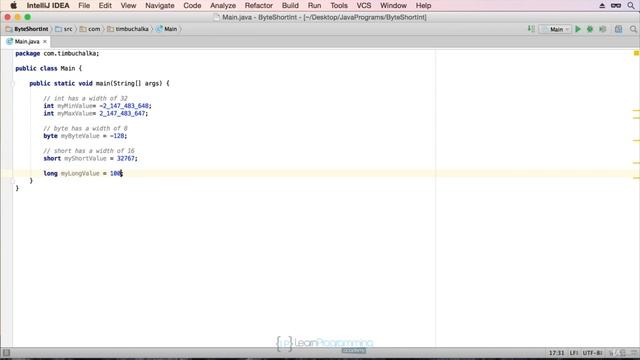Click the glasses icon in macOS menu bar
Viewport: 640px width, 360px height.
coord(616,6)
